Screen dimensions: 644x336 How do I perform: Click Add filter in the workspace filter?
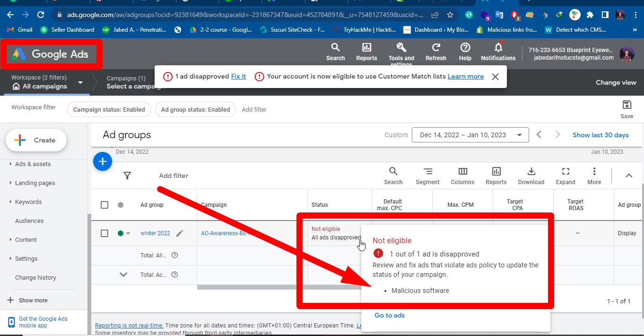click(254, 109)
